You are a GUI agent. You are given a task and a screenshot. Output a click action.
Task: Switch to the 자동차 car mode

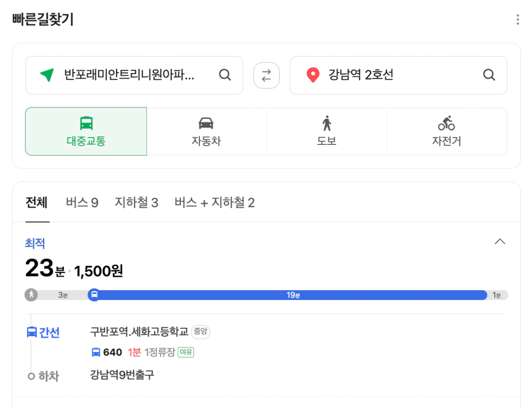206,131
